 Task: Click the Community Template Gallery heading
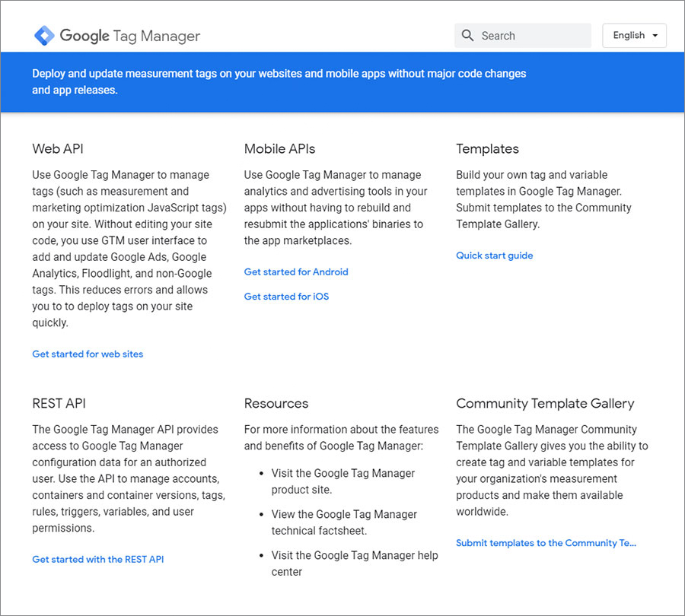tap(545, 403)
